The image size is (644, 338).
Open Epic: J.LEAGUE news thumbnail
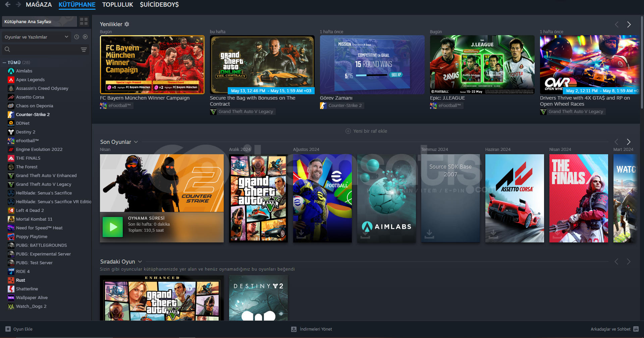[482, 65]
